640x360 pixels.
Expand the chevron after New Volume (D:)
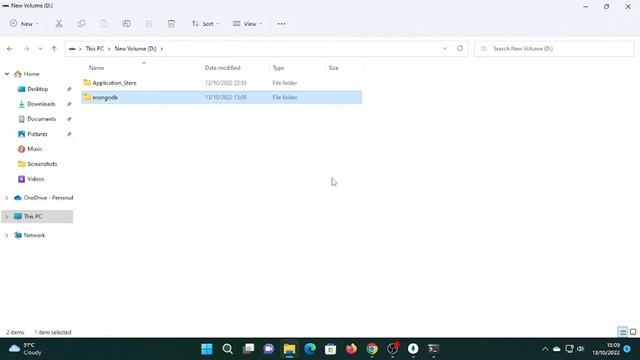[162, 49]
